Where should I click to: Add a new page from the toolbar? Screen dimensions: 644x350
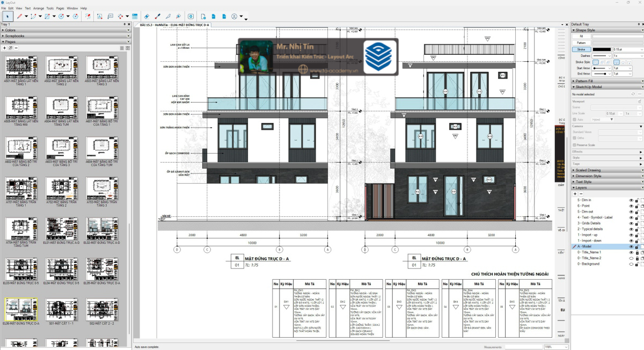203,17
